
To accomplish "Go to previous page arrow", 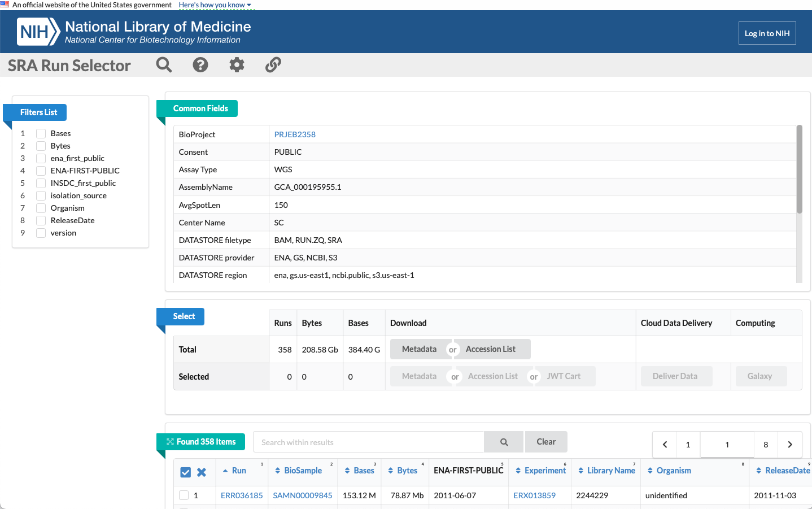I will (x=665, y=445).
